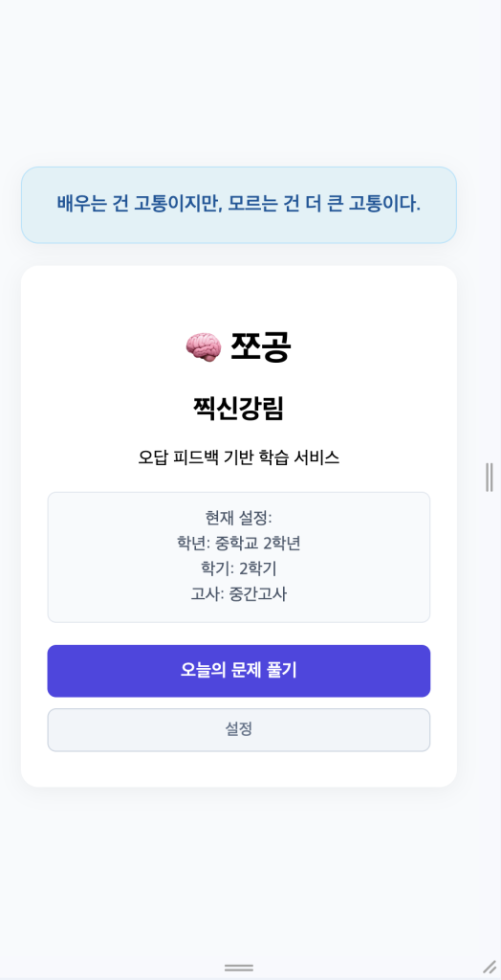
Task: Click the 오답 피드백 기반 학습 서비스 tagline
Action: tap(239, 457)
